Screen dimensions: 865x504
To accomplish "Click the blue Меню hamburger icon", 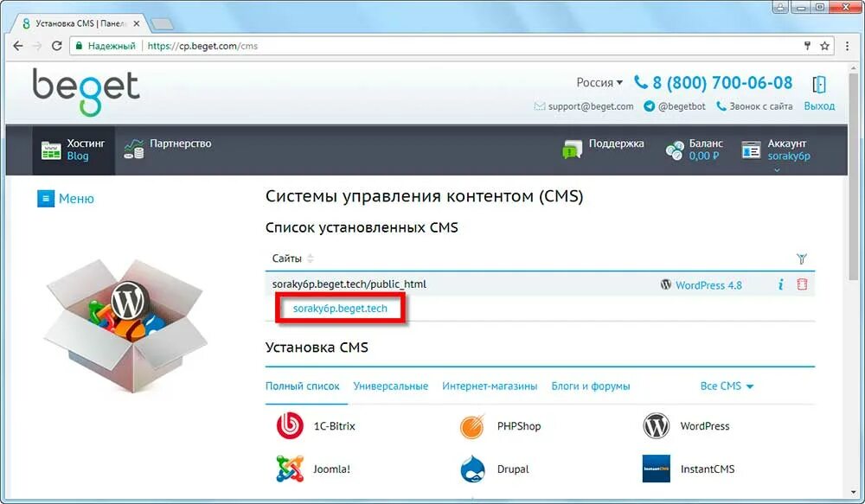I will pyautogui.click(x=46, y=199).
